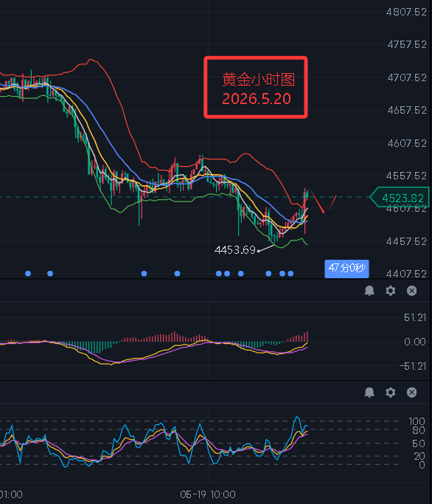Screen dimensions: 432x504
Task: Select the 4453.69 low price label
Action: 234,250
